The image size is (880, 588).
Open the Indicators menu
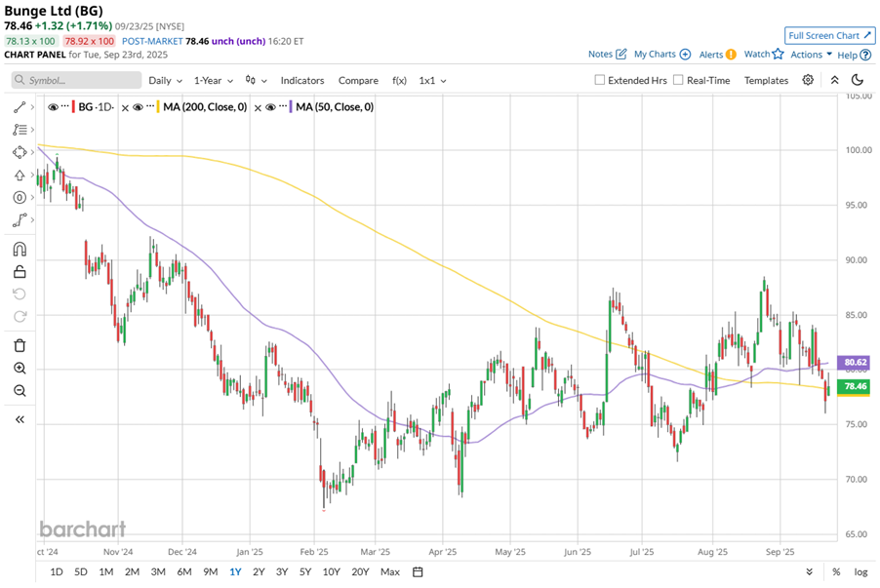[x=302, y=81]
